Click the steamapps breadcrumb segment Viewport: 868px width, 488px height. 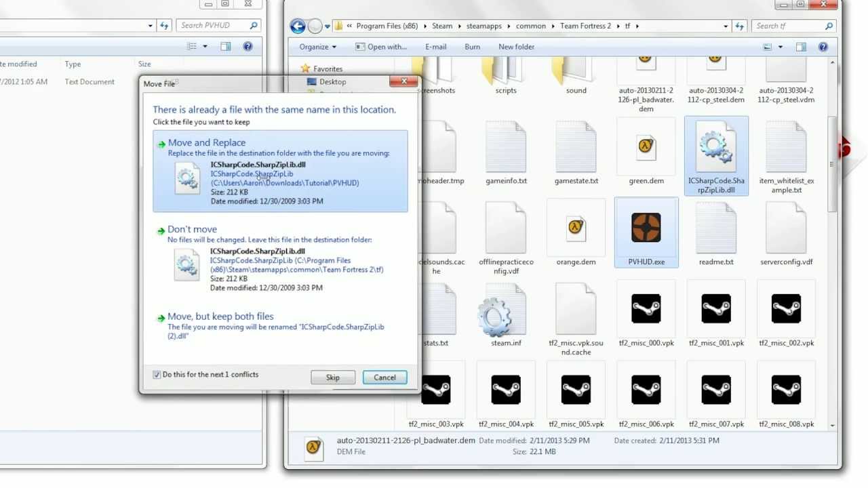484,26
